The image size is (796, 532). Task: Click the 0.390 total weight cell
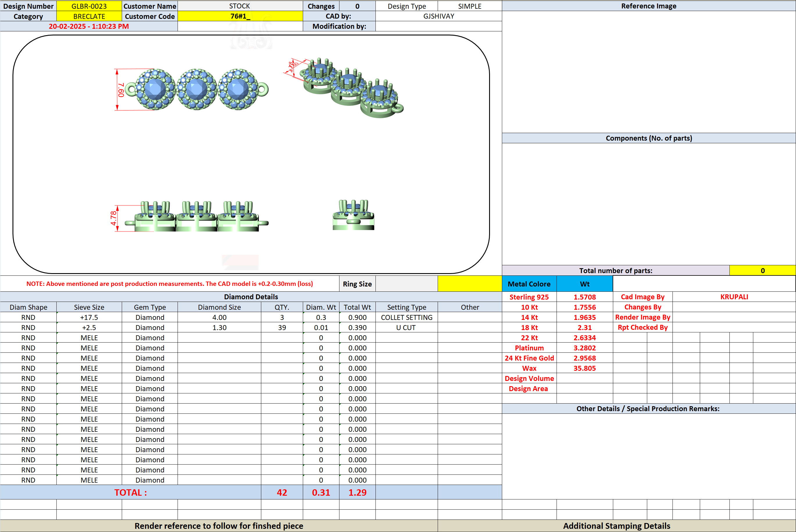pyautogui.click(x=357, y=327)
